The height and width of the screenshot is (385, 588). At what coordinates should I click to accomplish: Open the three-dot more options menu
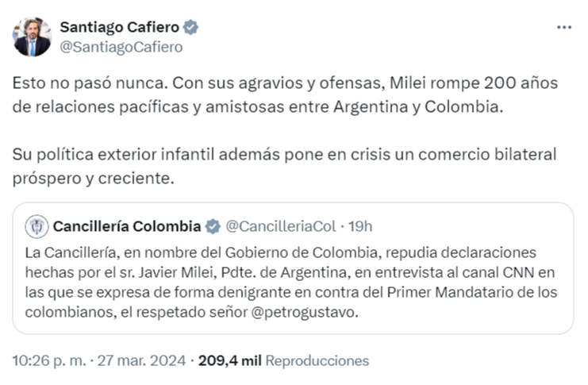pos(564,27)
